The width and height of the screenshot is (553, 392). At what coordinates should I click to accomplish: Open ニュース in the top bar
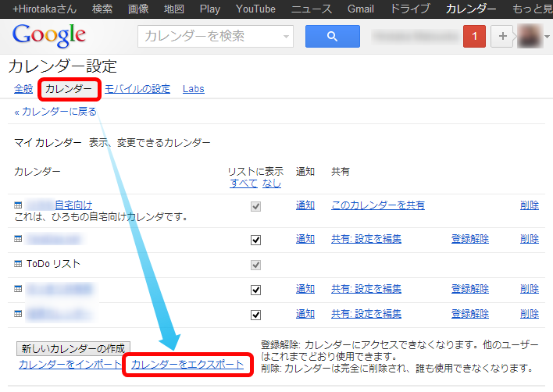coord(312,9)
